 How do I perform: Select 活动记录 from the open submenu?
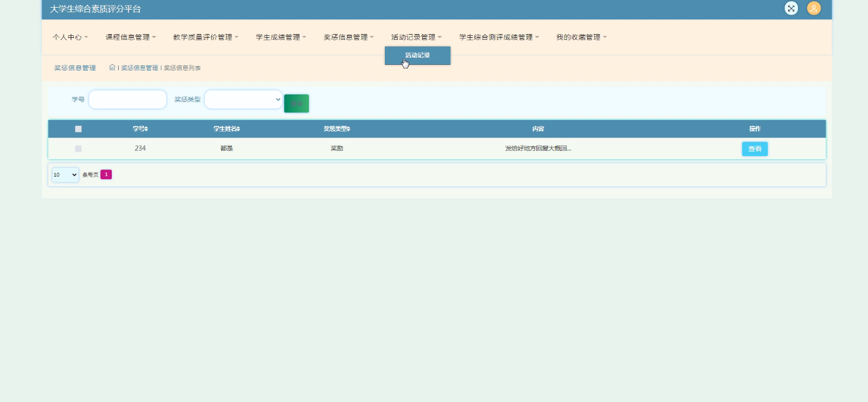(418, 56)
